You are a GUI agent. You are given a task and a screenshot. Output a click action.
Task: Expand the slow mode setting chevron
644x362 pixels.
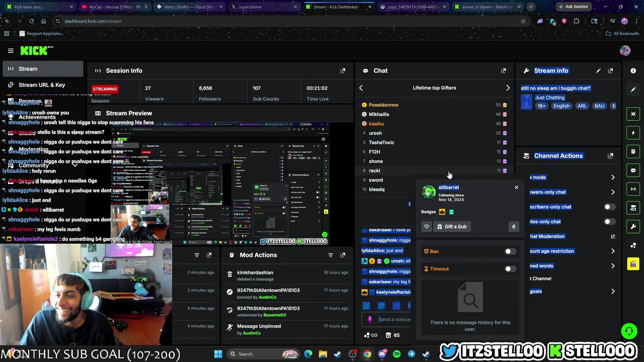(x=613, y=177)
